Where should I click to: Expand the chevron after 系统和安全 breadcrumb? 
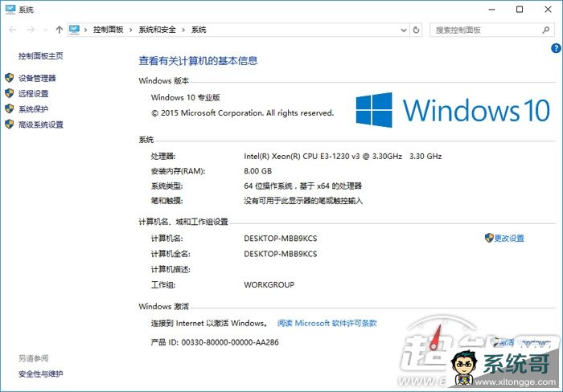184,30
